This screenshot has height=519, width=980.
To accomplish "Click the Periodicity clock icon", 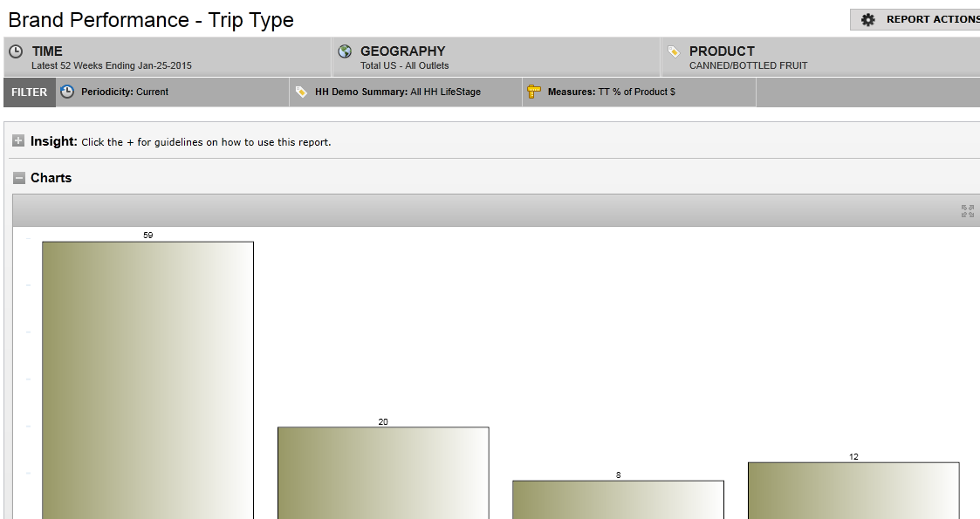I will [x=67, y=92].
